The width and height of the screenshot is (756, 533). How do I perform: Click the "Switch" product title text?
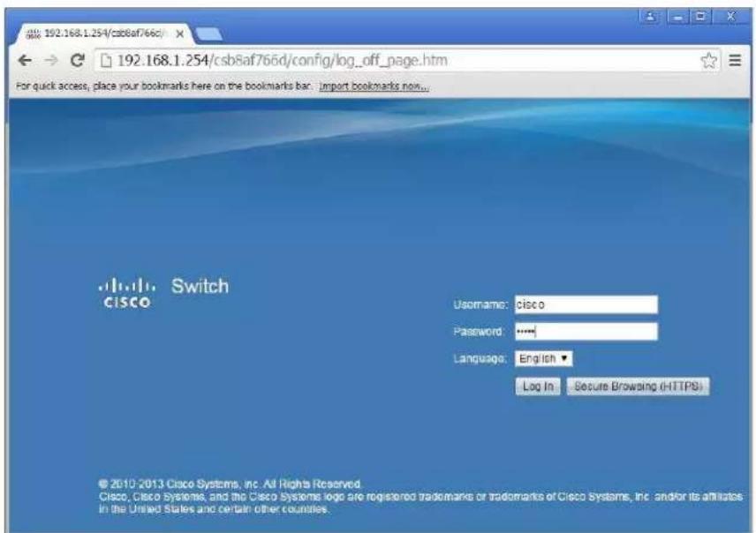click(200, 286)
